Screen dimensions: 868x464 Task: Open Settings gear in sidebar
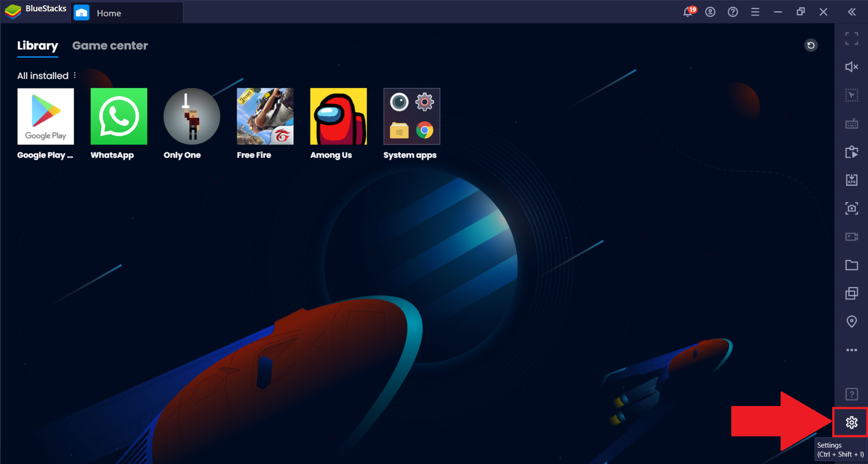tap(851, 422)
